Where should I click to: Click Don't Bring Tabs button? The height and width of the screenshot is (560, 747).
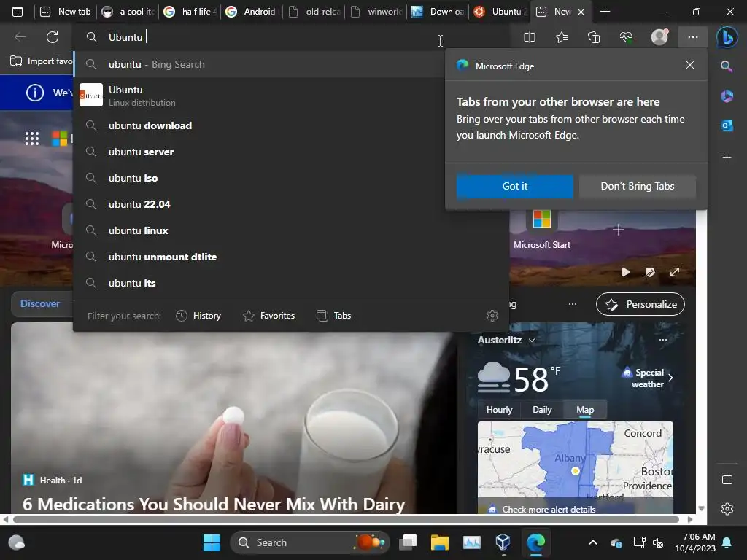[x=637, y=186]
